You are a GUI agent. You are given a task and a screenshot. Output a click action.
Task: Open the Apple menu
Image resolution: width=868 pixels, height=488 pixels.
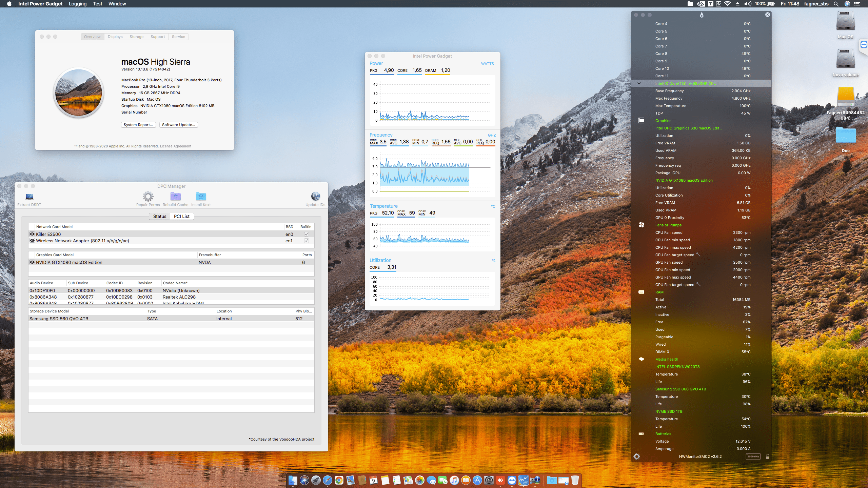[9, 4]
